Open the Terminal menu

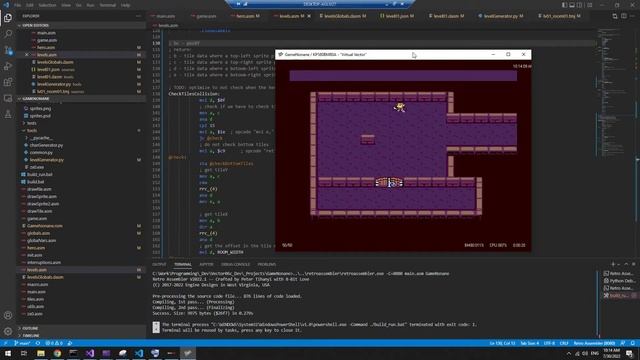[x=108, y=5]
